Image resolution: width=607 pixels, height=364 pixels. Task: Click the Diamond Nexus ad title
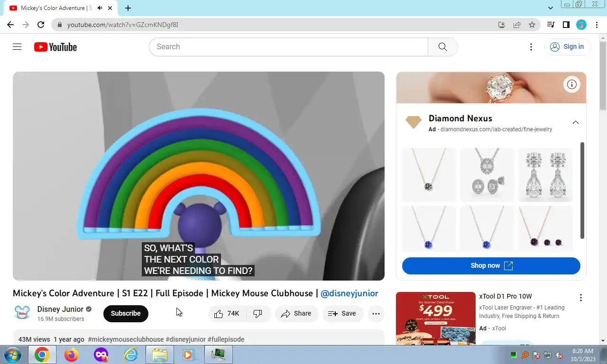point(460,118)
